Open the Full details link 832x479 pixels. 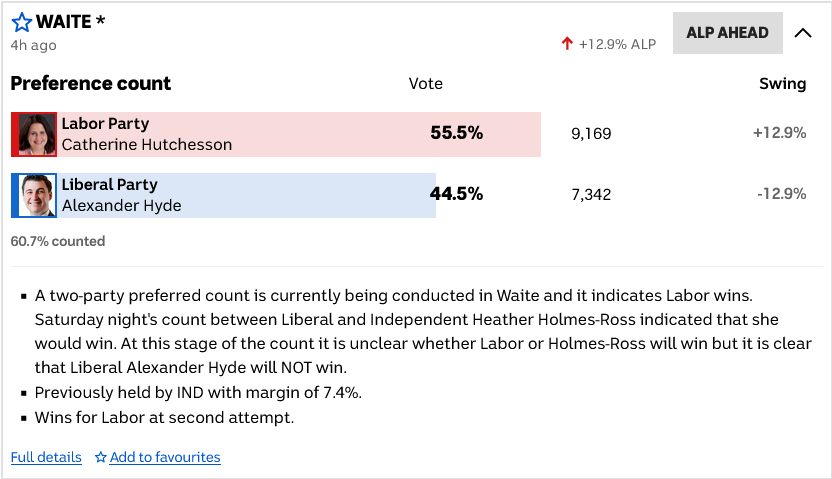click(46, 457)
